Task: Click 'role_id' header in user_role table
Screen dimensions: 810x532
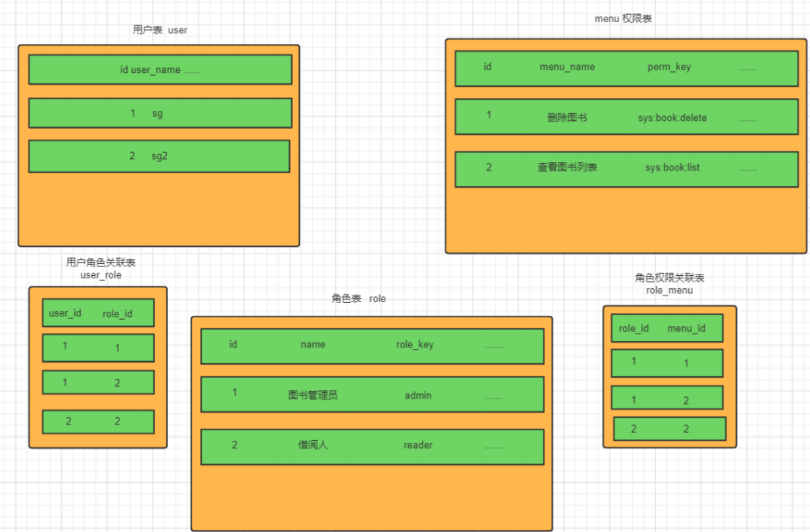Action: [x=118, y=314]
